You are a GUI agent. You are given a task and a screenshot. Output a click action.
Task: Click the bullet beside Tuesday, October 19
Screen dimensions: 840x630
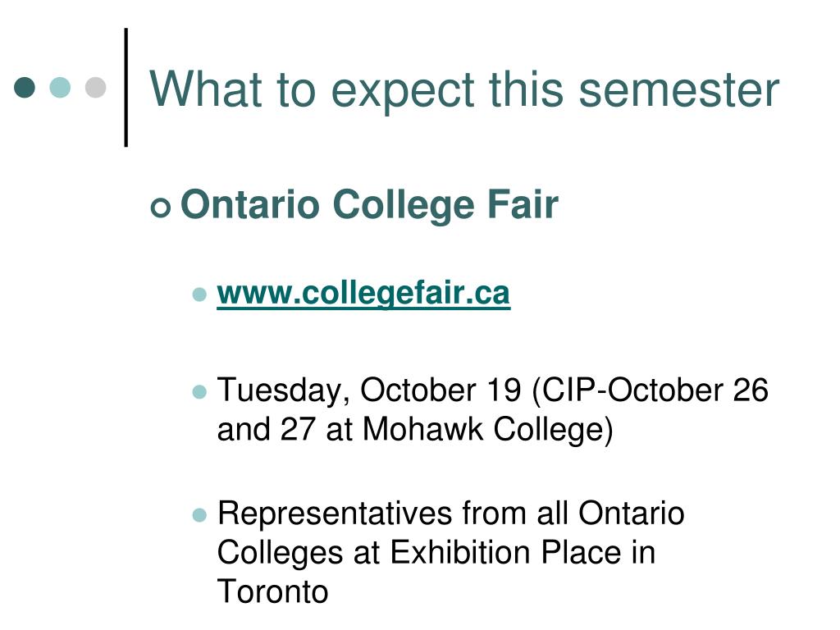pos(199,392)
